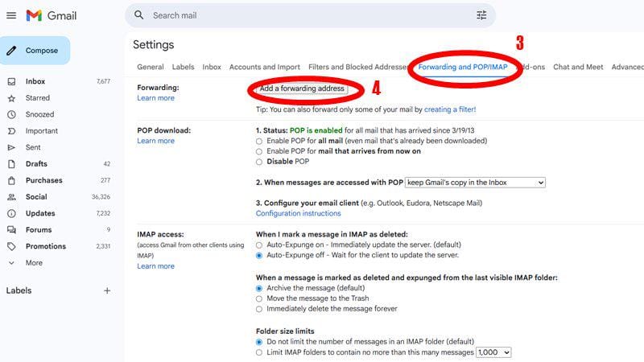Switch to the Inbox settings tab
Image resolution: width=644 pixels, height=362 pixels.
click(212, 67)
